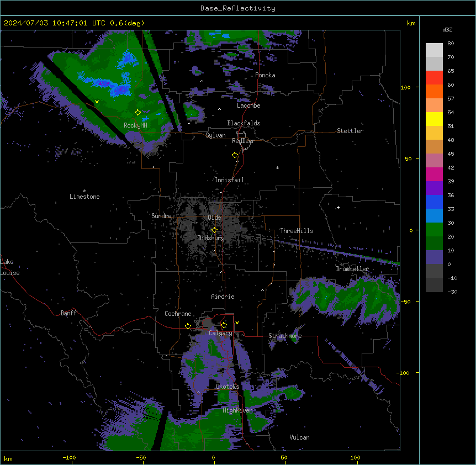Click the Sundre city label
The width and height of the screenshot is (476, 465).
tap(161, 216)
